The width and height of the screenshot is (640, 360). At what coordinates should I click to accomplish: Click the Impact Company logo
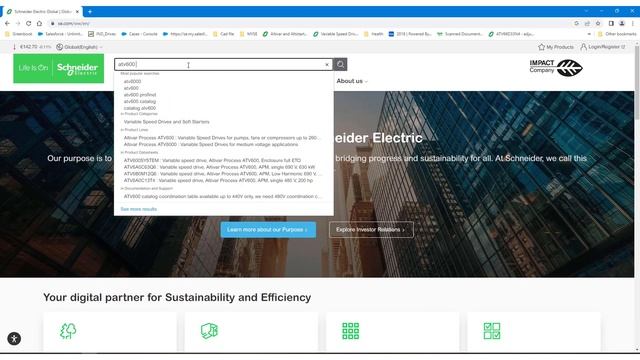[556, 67]
